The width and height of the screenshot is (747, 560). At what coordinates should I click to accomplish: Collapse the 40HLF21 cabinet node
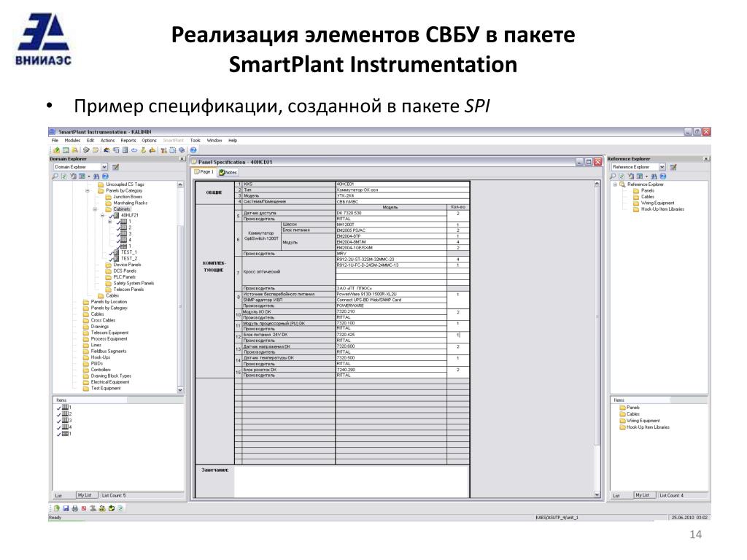102,215
